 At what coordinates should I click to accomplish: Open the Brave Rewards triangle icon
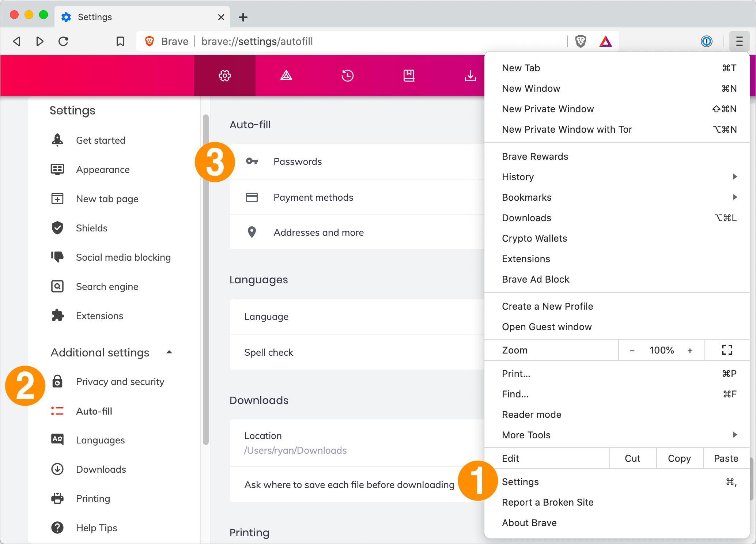[605, 41]
